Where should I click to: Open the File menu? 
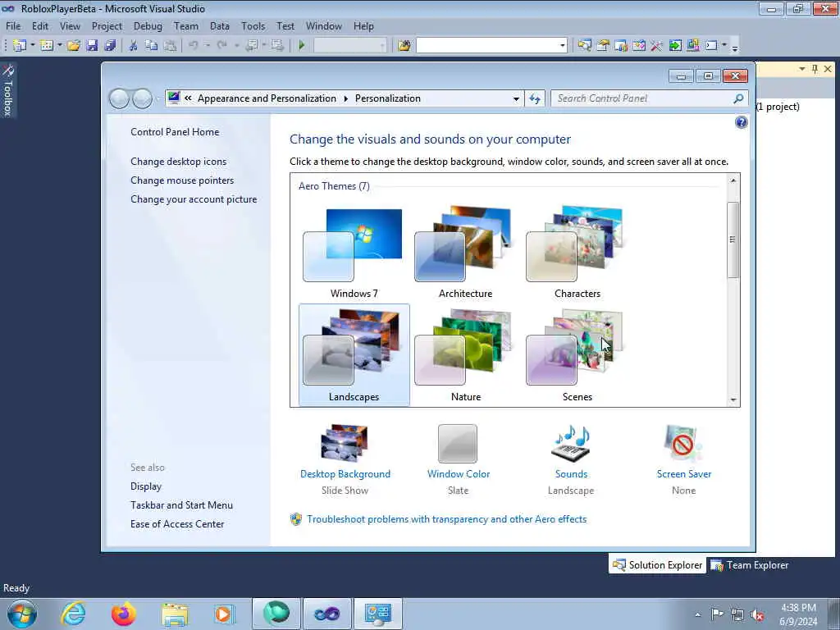pyautogui.click(x=13, y=25)
